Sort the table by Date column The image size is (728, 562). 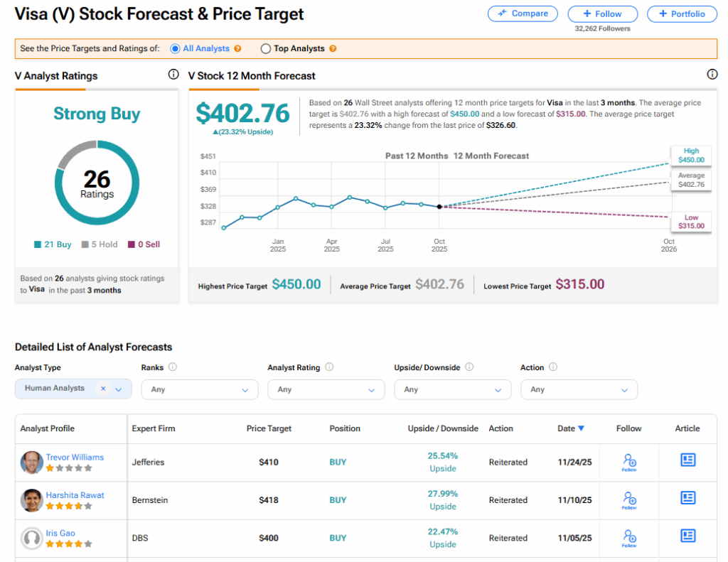tap(571, 428)
